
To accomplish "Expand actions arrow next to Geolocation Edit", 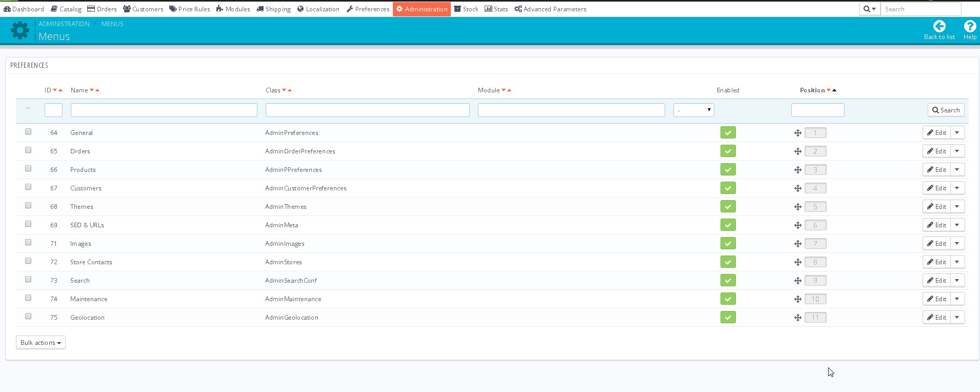I will click(x=957, y=318).
